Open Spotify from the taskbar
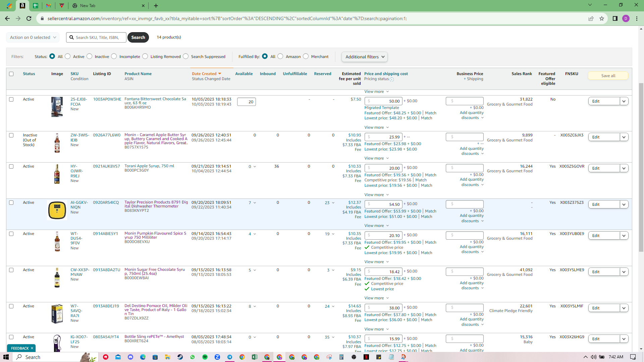This screenshot has width=644, height=362. point(205,357)
